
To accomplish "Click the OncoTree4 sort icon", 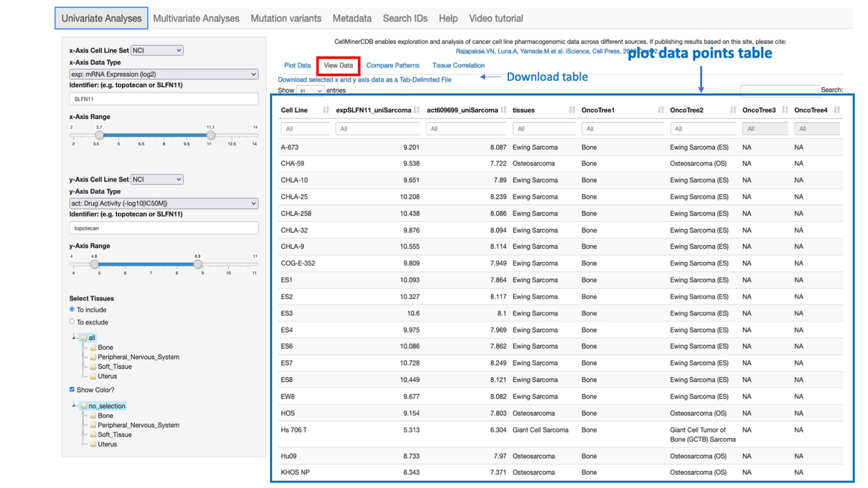I will [x=837, y=109].
